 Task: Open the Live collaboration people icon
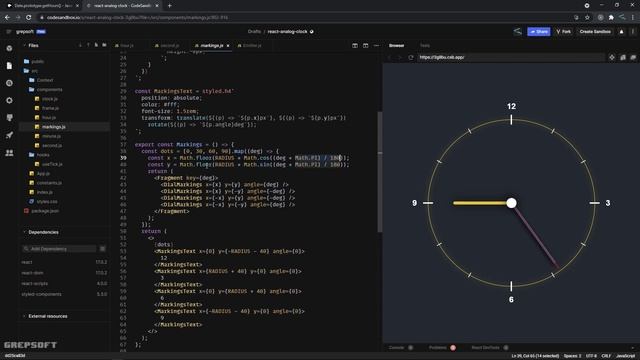(9, 153)
